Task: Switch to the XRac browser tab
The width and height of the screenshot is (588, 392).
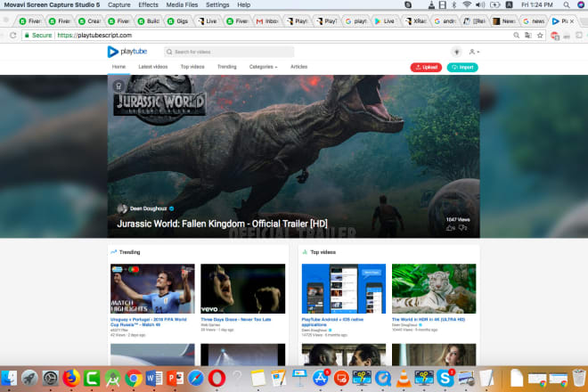Action: (415, 21)
